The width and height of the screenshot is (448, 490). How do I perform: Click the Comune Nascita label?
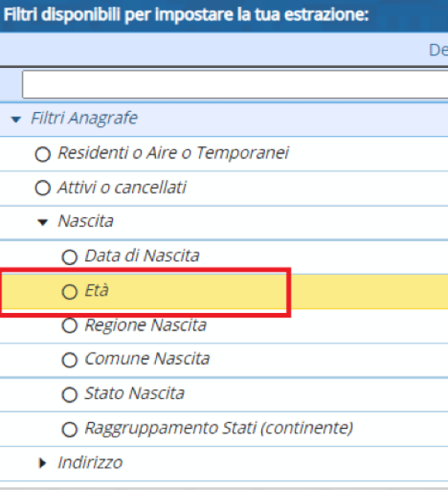(147, 359)
